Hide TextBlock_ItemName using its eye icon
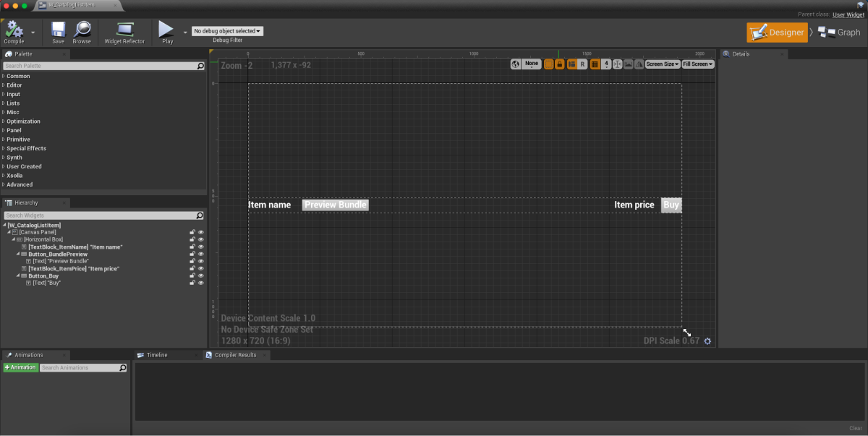 [x=201, y=247]
